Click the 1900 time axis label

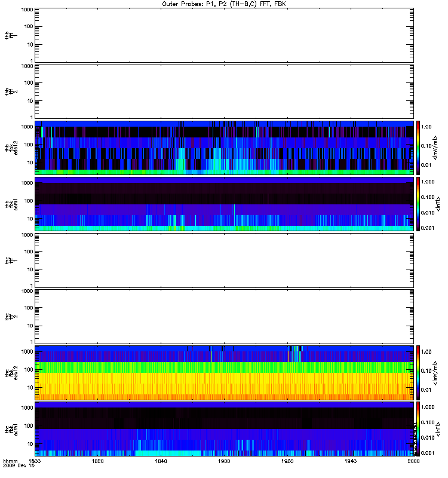[x=224, y=461]
